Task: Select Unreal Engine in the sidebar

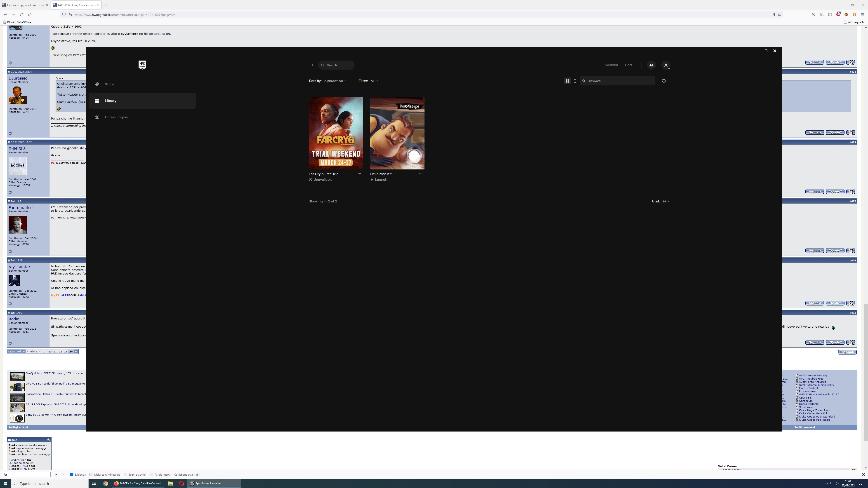Action: click(116, 117)
